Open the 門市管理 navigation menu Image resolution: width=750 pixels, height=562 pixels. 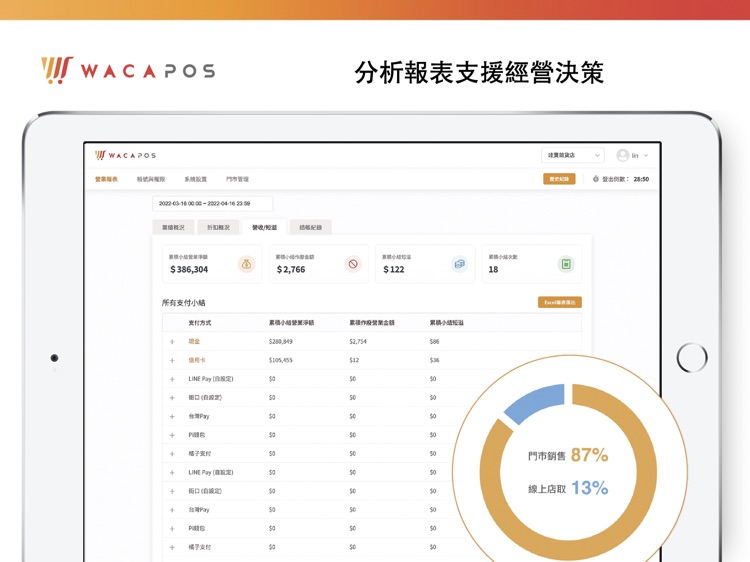coord(237,179)
